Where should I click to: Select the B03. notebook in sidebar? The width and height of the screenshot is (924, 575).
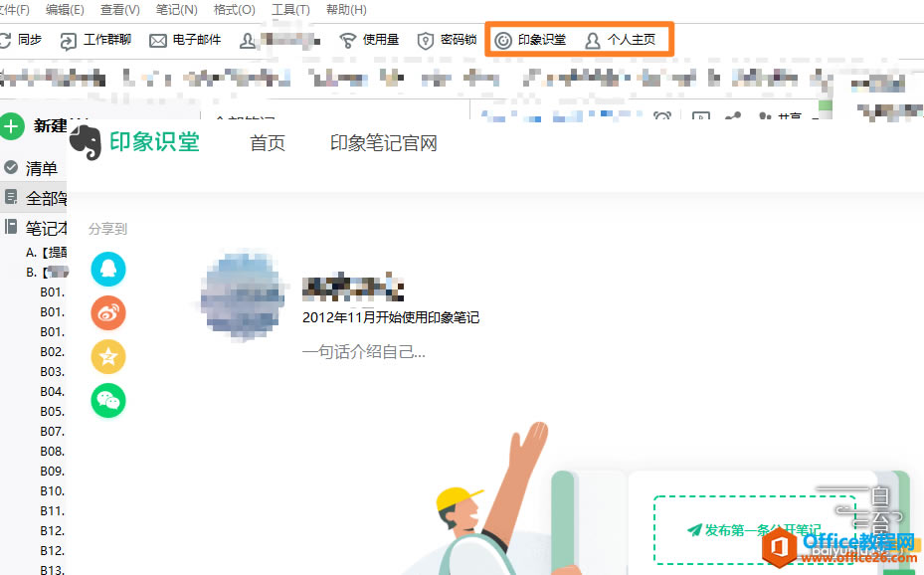pyautogui.click(x=53, y=372)
